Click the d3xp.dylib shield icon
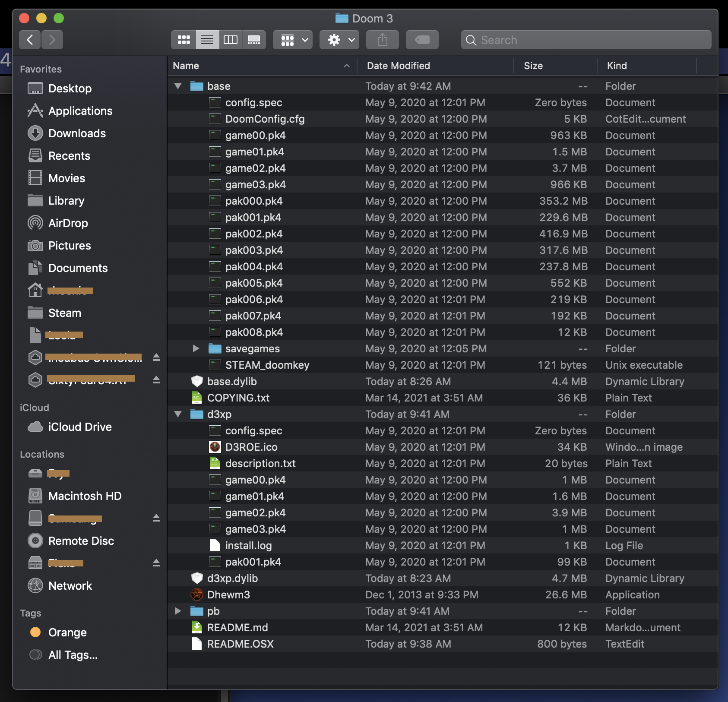Image resolution: width=728 pixels, height=702 pixels. tap(197, 578)
